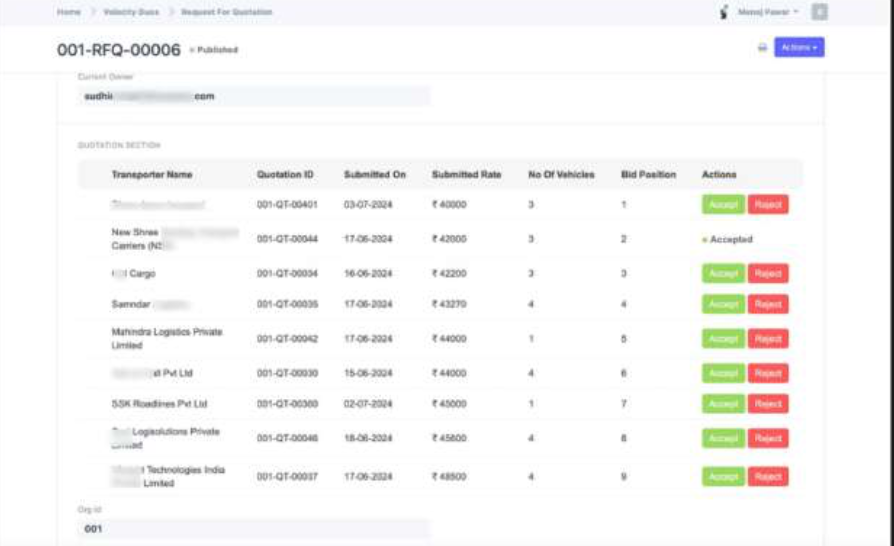
Task: Open Velocity Buzz breadcrumb link
Action: [131, 12]
